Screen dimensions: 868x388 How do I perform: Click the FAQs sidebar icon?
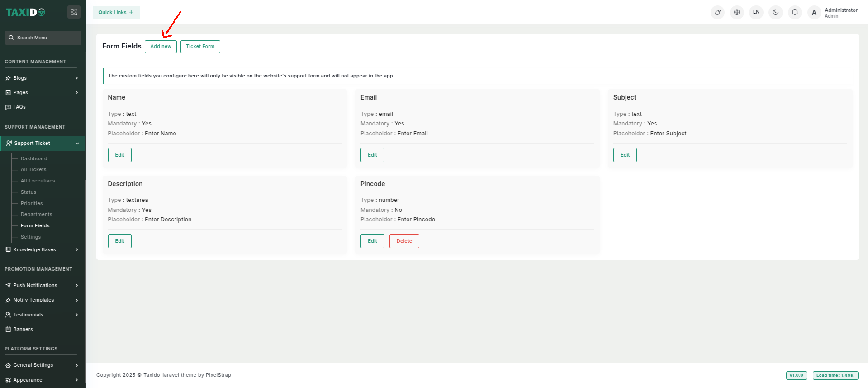[8, 107]
